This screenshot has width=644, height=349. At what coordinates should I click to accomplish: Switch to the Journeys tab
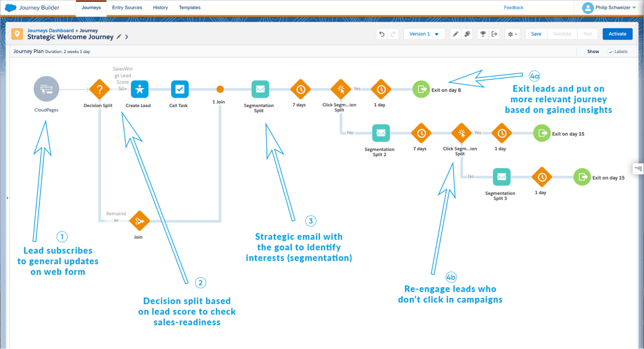point(91,8)
